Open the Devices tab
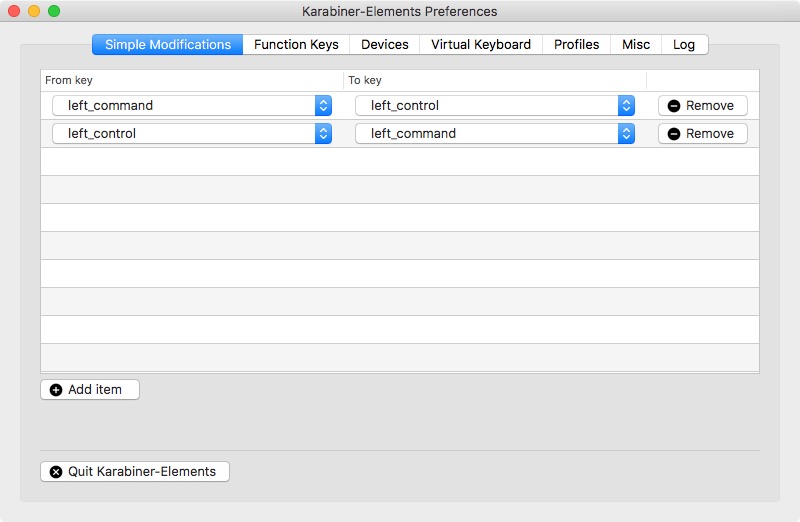The width and height of the screenshot is (800, 522). 385,44
